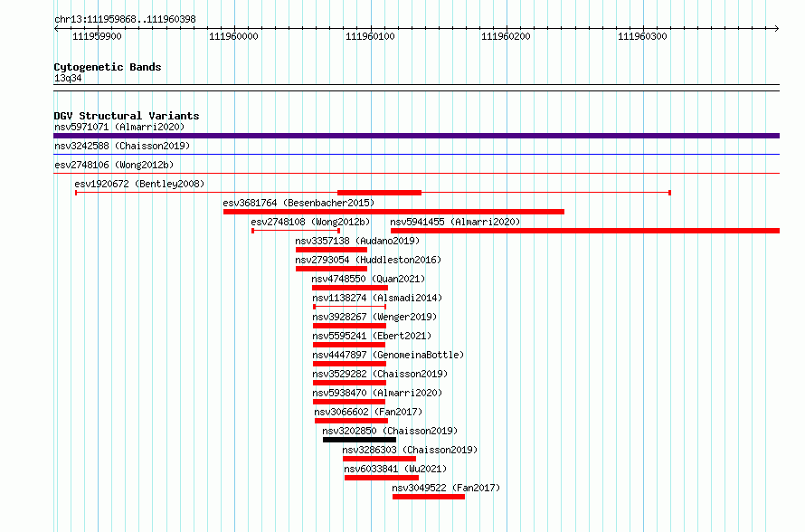Viewport: 805px width, 532px height.
Task: Click the 111960300 ruler position label
Action: pyautogui.click(x=642, y=36)
